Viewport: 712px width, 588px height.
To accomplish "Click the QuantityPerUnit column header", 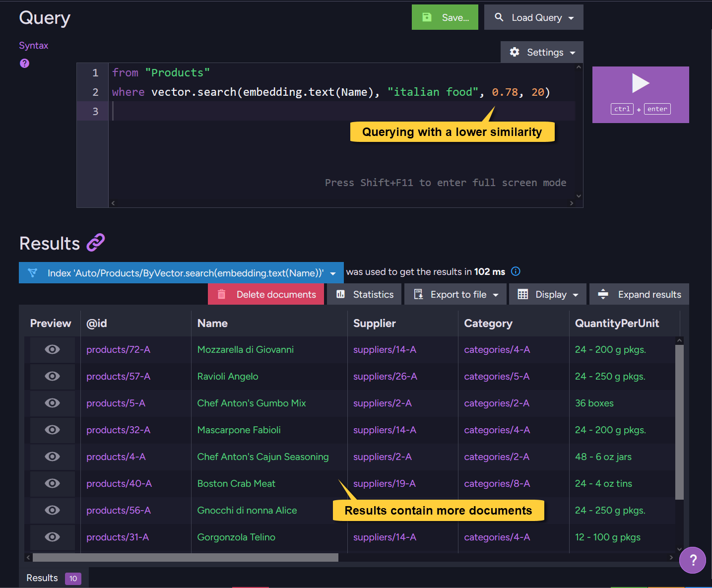I will (x=617, y=323).
